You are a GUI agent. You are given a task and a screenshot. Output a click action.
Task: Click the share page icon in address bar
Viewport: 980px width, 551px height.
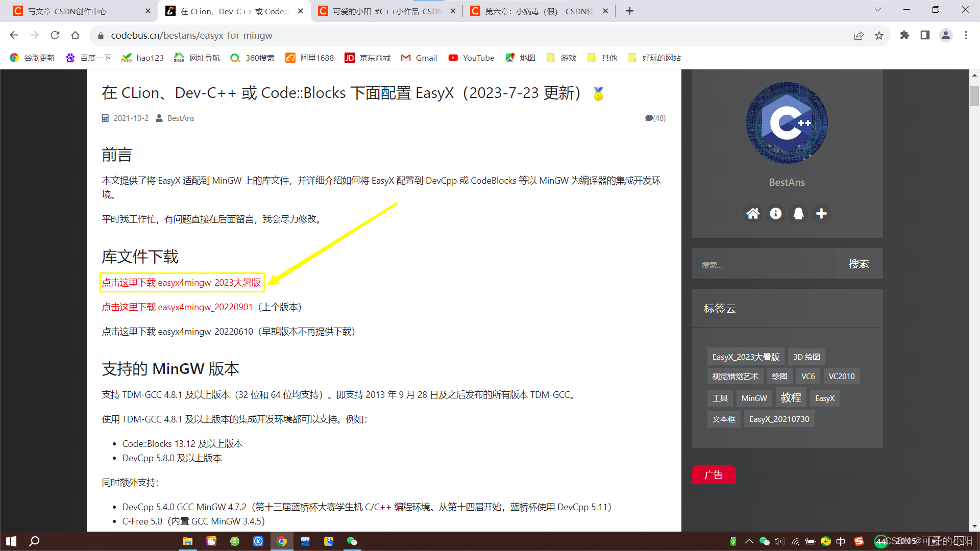pos(859,35)
